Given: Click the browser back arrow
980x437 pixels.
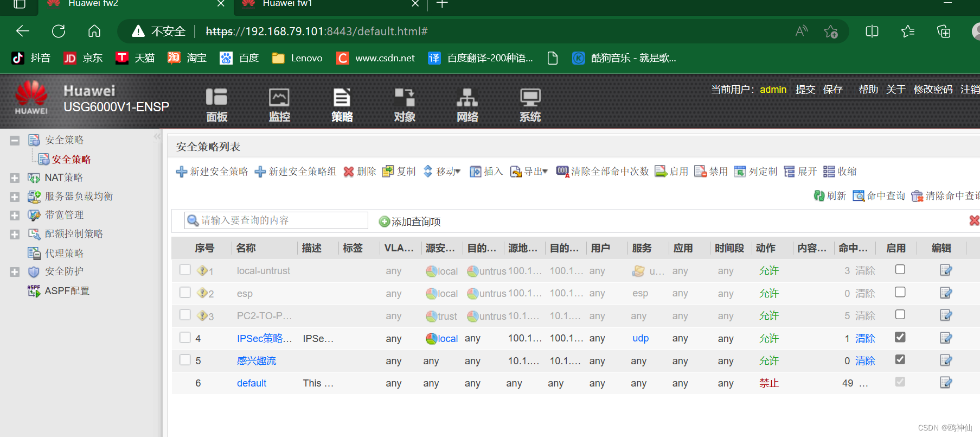Looking at the screenshot, I should (23, 31).
